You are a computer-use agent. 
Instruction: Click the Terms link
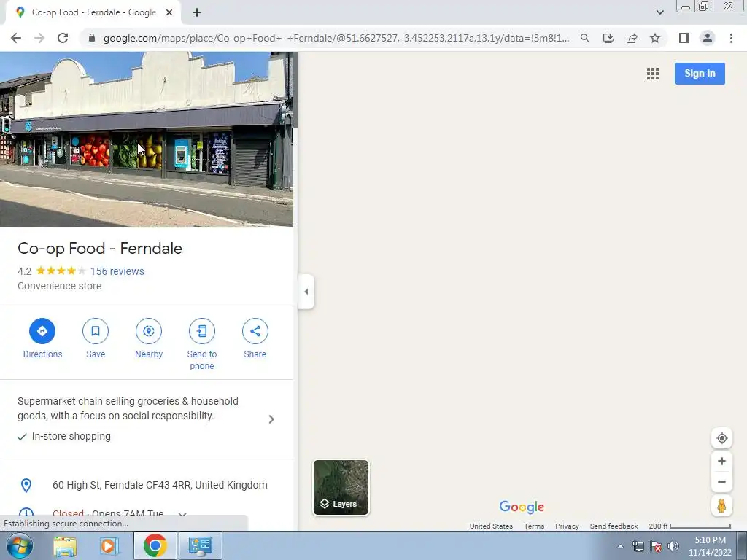click(x=534, y=526)
